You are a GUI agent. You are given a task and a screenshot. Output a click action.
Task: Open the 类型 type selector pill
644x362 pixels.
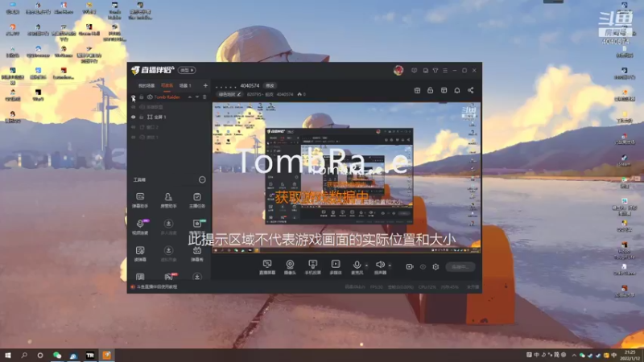point(187,70)
